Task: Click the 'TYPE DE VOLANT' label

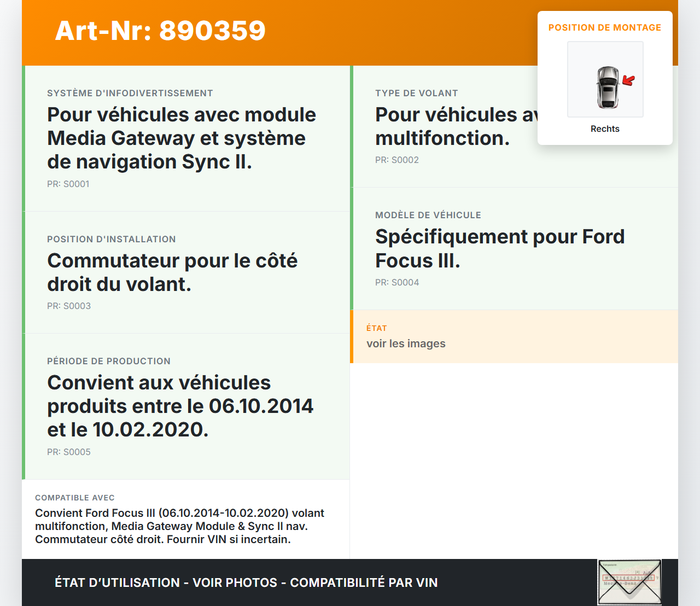Action: tap(416, 93)
